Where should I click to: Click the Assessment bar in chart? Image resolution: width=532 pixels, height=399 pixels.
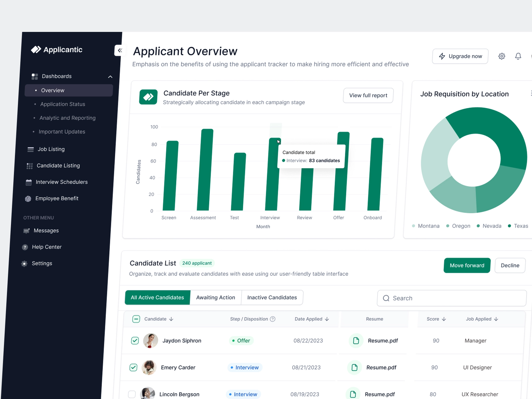(205, 170)
